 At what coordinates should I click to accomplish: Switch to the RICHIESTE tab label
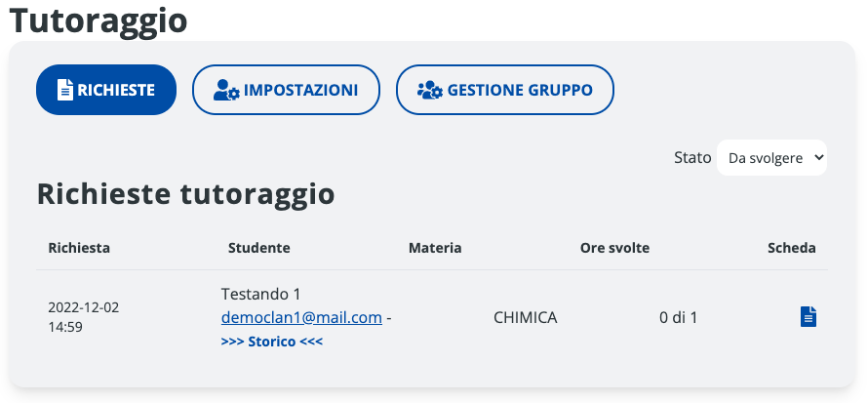[x=116, y=91]
